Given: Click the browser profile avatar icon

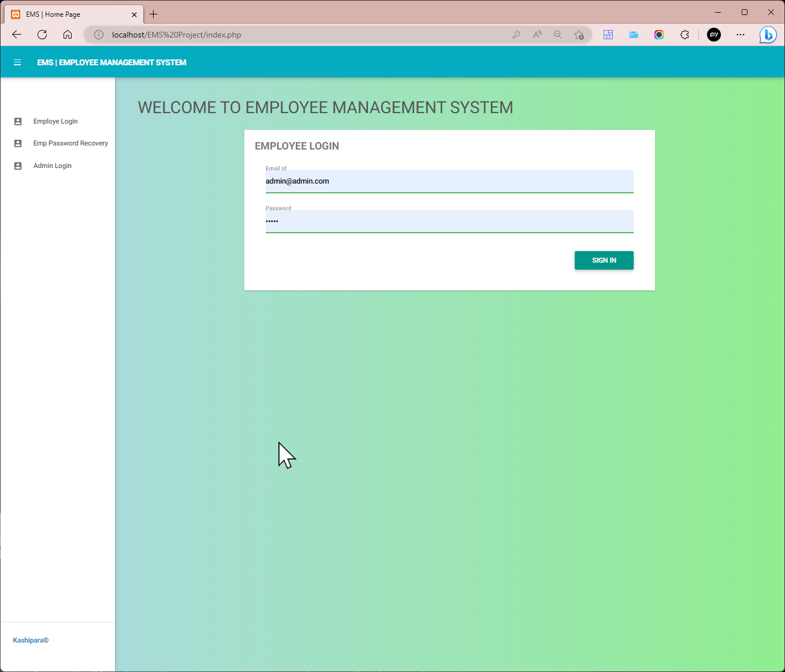Looking at the screenshot, I should pyautogui.click(x=714, y=35).
